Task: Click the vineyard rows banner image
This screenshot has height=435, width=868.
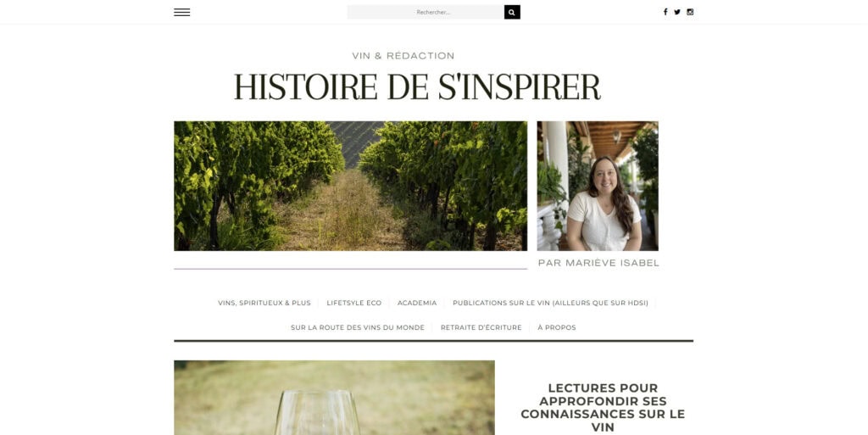Action: 350,186
